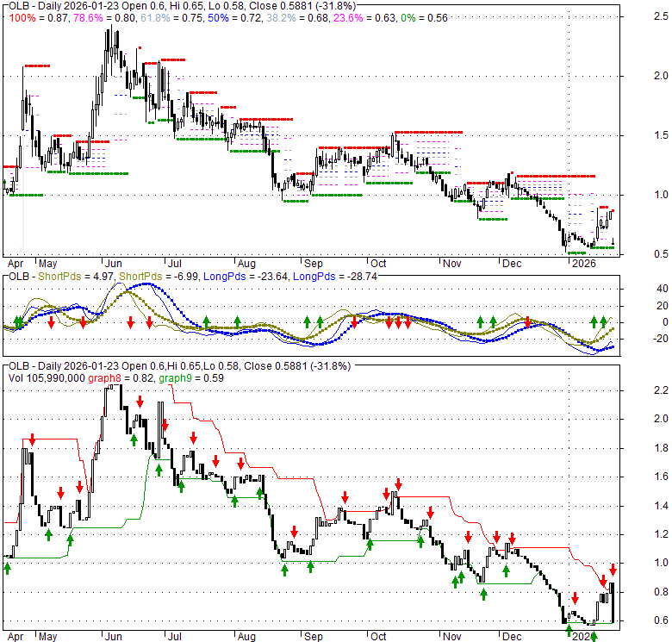Click the -20 level on oscillator axis

click(661, 339)
